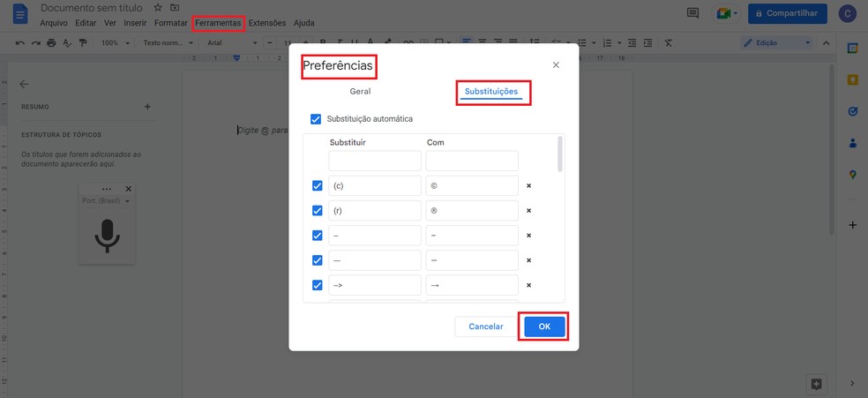
Task: Open the Texto normal style dropdown
Action: [168, 42]
